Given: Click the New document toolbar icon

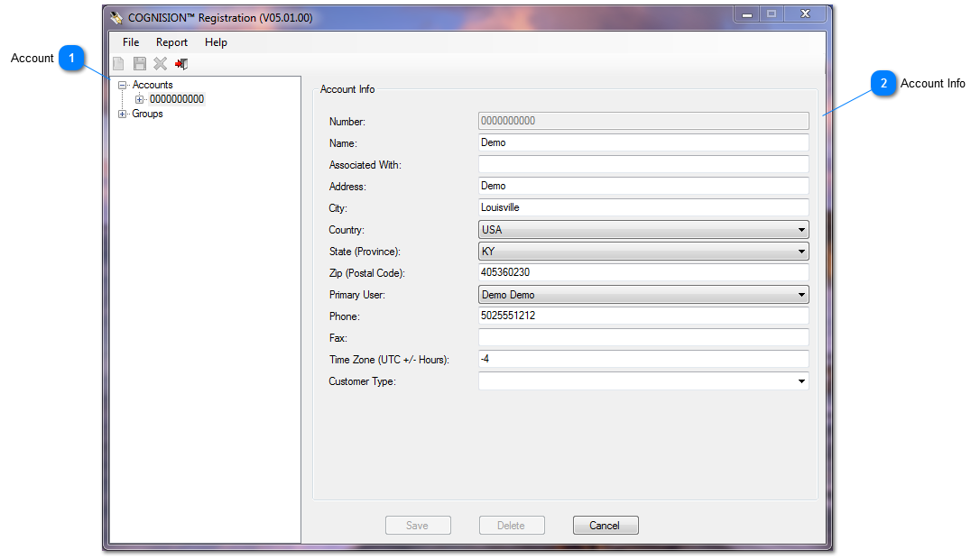Looking at the screenshot, I should [x=118, y=64].
